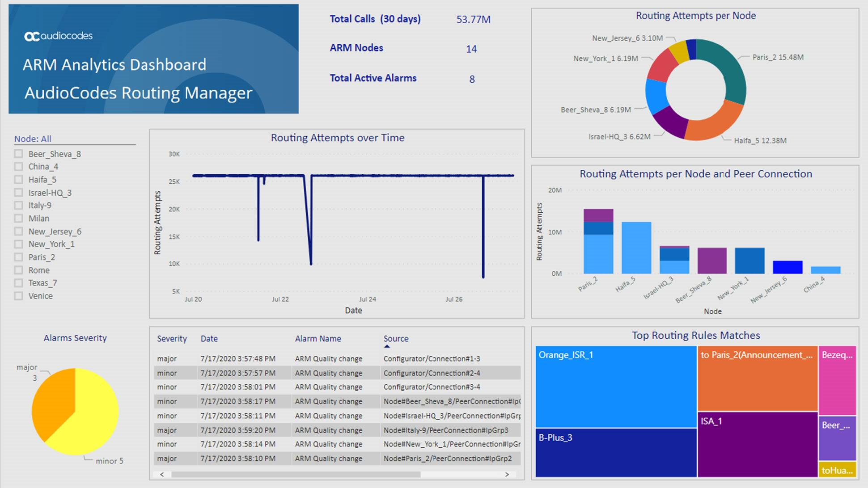Viewport: 868px width, 488px height.
Task: Select the Orange_ISR_1 treemap tile
Action: click(x=616, y=387)
